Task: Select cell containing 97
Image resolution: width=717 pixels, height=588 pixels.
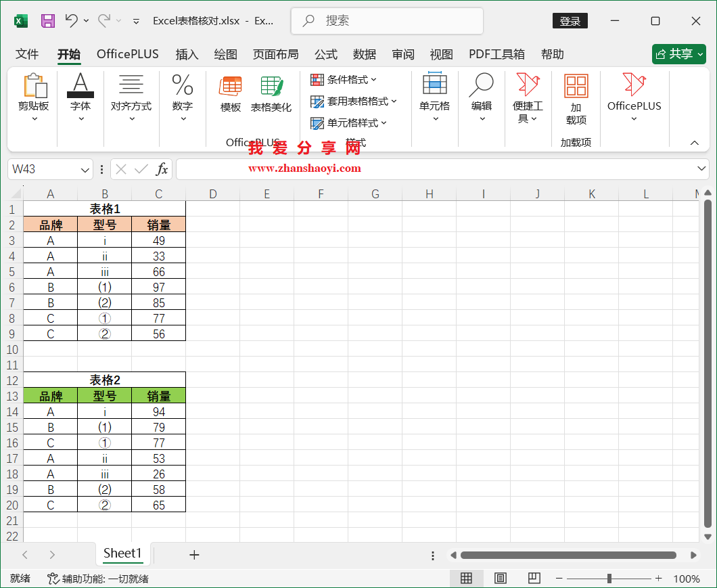Action: click(159, 287)
